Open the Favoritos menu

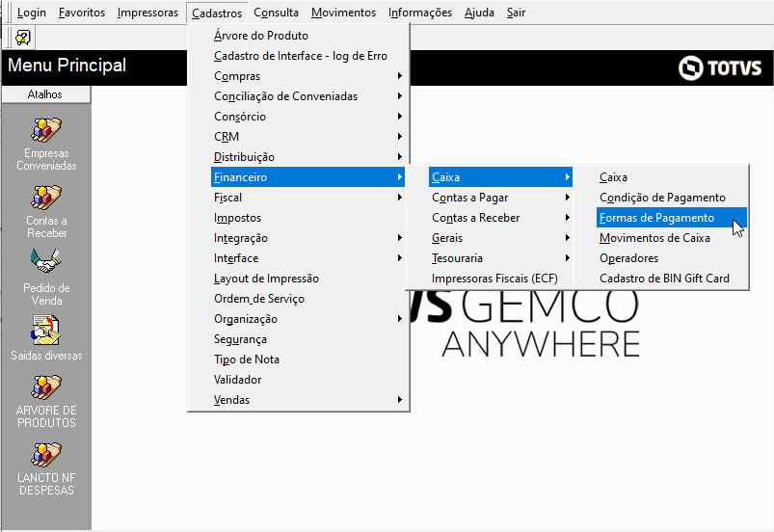[x=82, y=13]
